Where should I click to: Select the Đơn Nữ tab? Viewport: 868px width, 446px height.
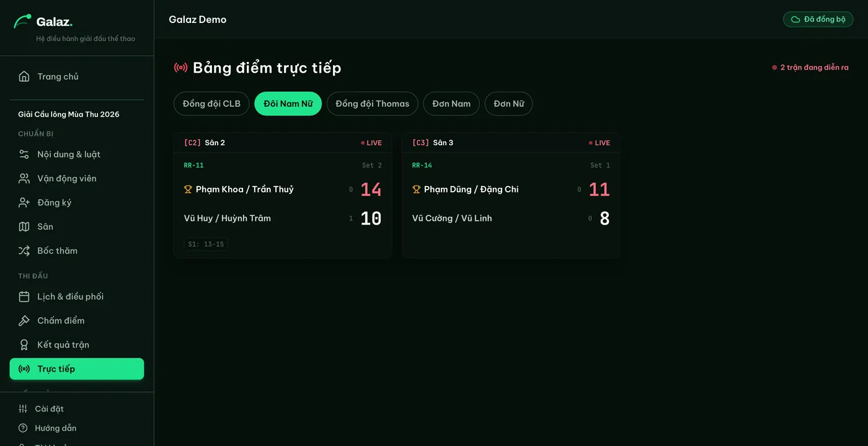pos(509,104)
